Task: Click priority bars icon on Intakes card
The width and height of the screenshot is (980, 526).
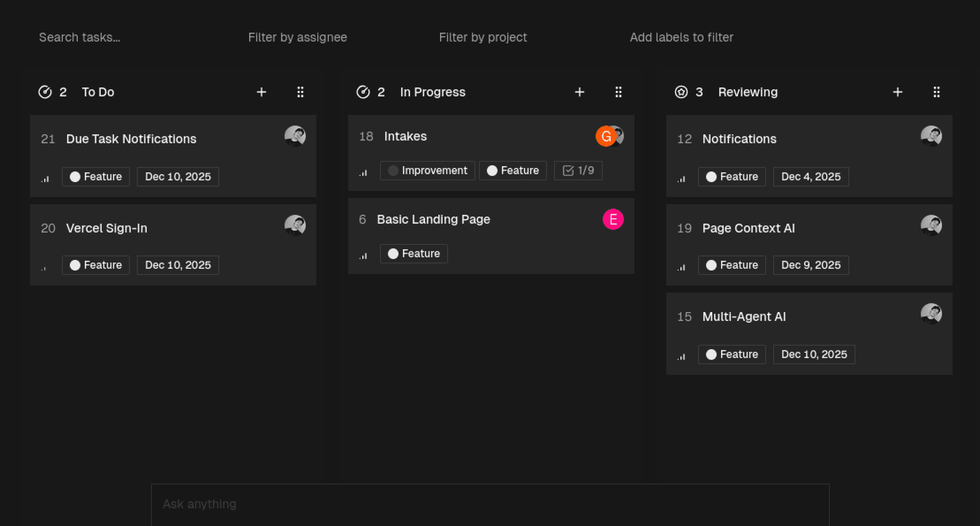Action: click(x=363, y=173)
